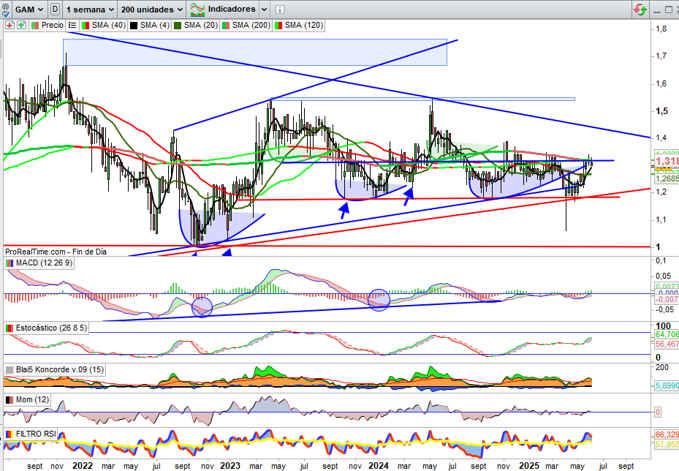
Task: Expand the arrow next to Indicadores
Action: click(264, 10)
